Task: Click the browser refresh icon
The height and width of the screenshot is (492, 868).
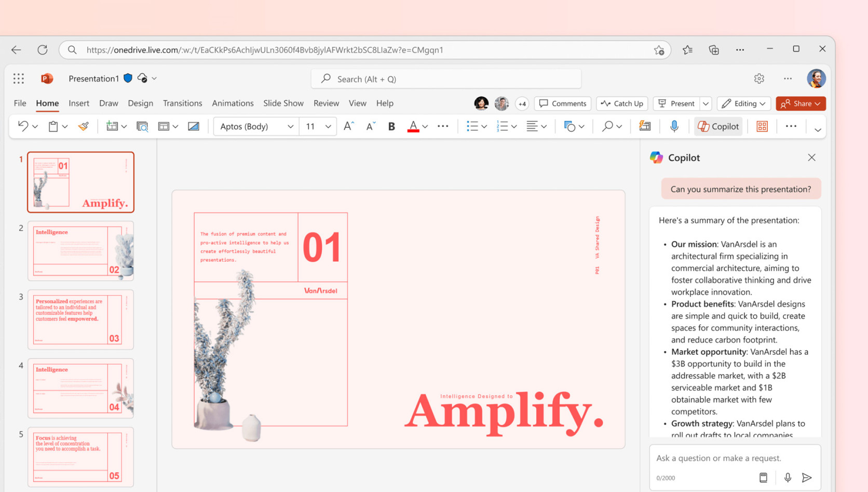Action: point(43,50)
